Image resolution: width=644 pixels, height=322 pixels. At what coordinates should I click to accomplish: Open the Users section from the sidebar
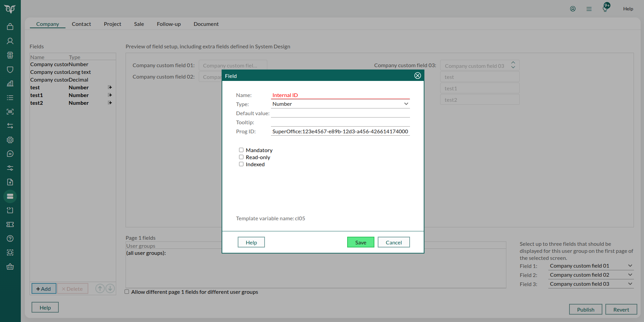point(10,41)
